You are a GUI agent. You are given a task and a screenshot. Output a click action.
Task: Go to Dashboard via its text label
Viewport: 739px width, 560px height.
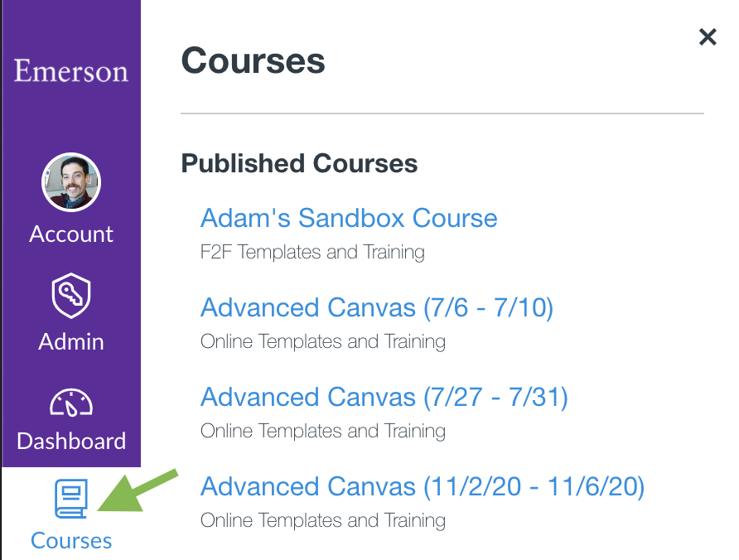(x=71, y=441)
